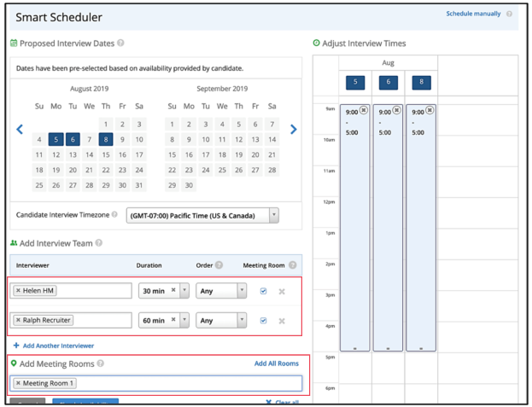Click bottom resize handle of Aug 8 block
Viewport: 532px width, 407px height.
(x=421, y=348)
